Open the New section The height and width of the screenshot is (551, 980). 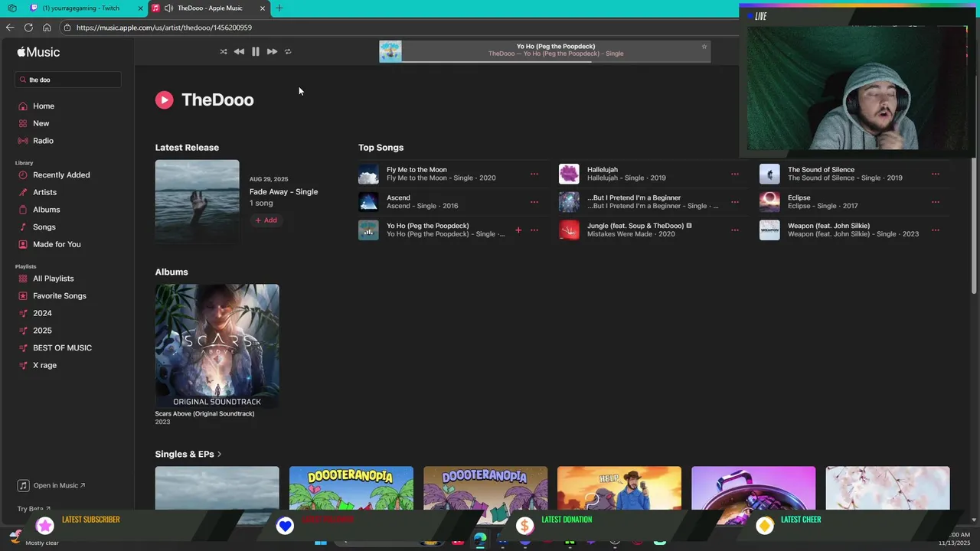click(x=41, y=123)
